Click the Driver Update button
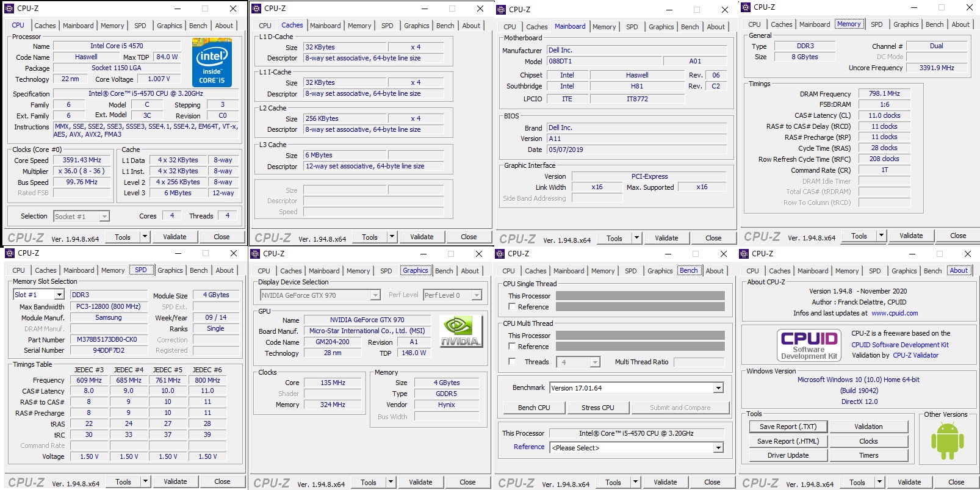980x490 pixels. pos(788,455)
